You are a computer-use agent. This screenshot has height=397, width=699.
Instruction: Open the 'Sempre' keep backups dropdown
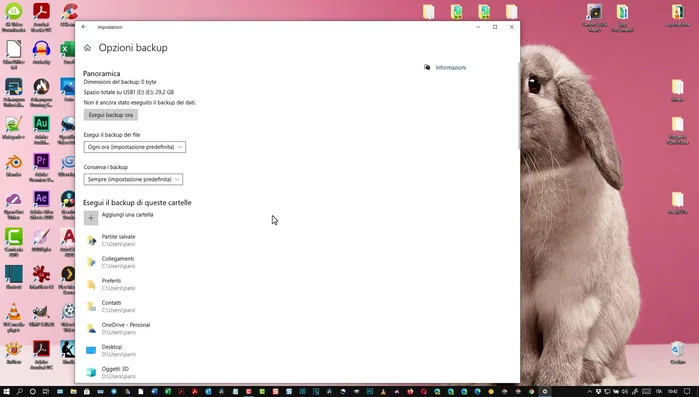(x=133, y=179)
